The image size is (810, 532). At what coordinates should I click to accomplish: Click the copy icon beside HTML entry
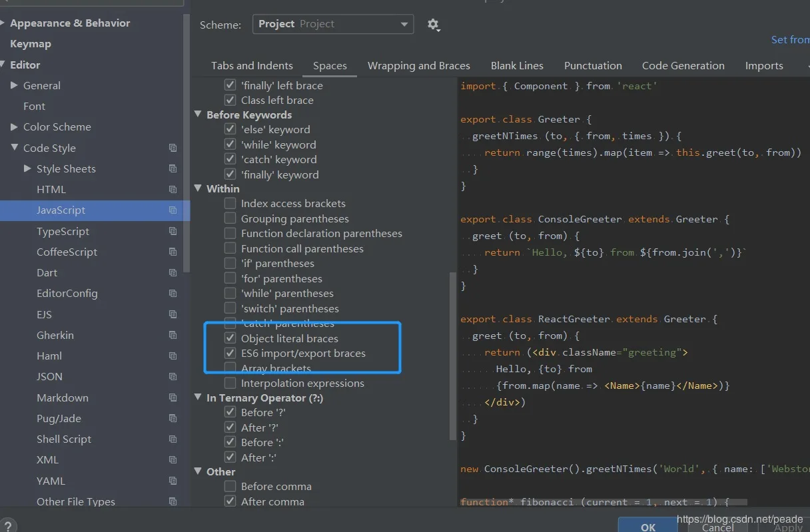click(173, 190)
